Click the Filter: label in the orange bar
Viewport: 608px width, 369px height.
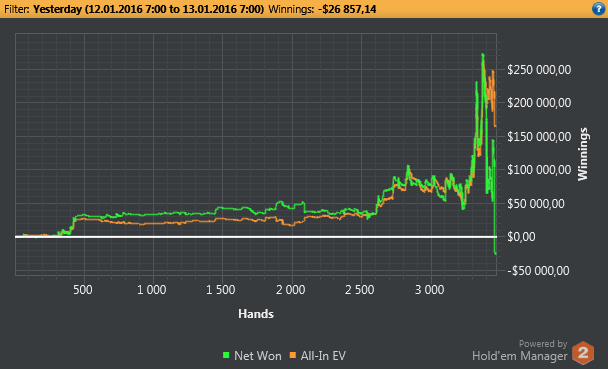pyautogui.click(x=17, y=9)
